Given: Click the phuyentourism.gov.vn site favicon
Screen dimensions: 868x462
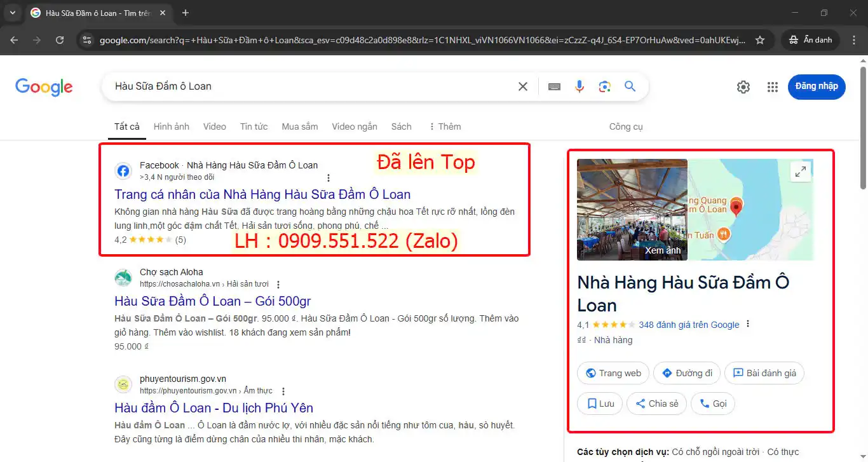Looking at the screenshot, I should tap(123, 384).
